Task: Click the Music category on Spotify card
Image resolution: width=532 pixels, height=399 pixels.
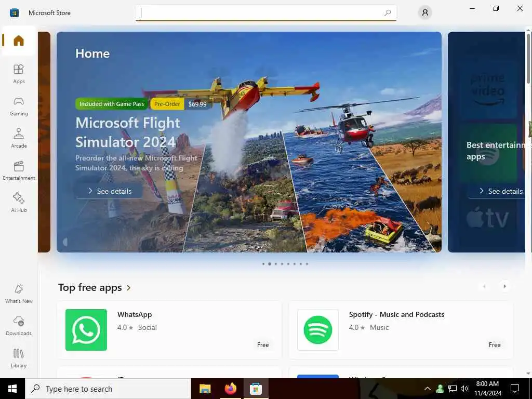Action: [379, 327]
